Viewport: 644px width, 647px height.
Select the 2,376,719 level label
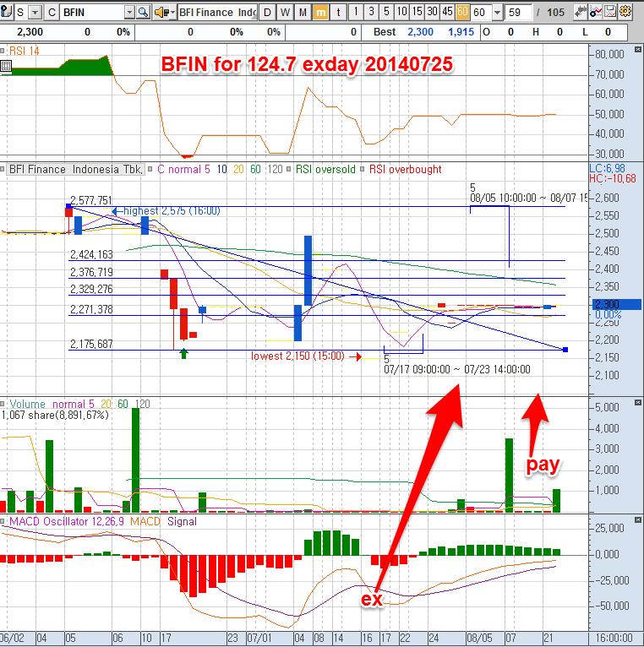91,272
